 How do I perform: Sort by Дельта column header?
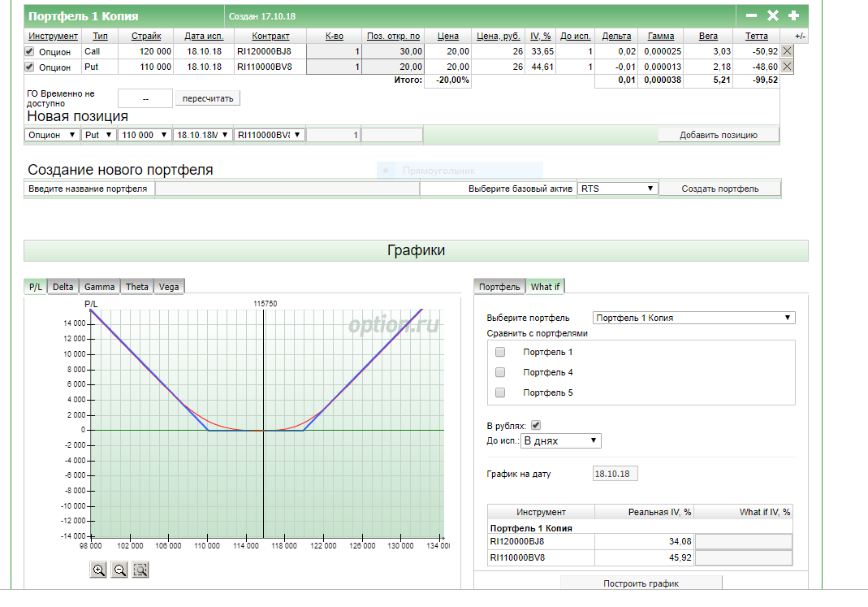(x=616, y=36)
